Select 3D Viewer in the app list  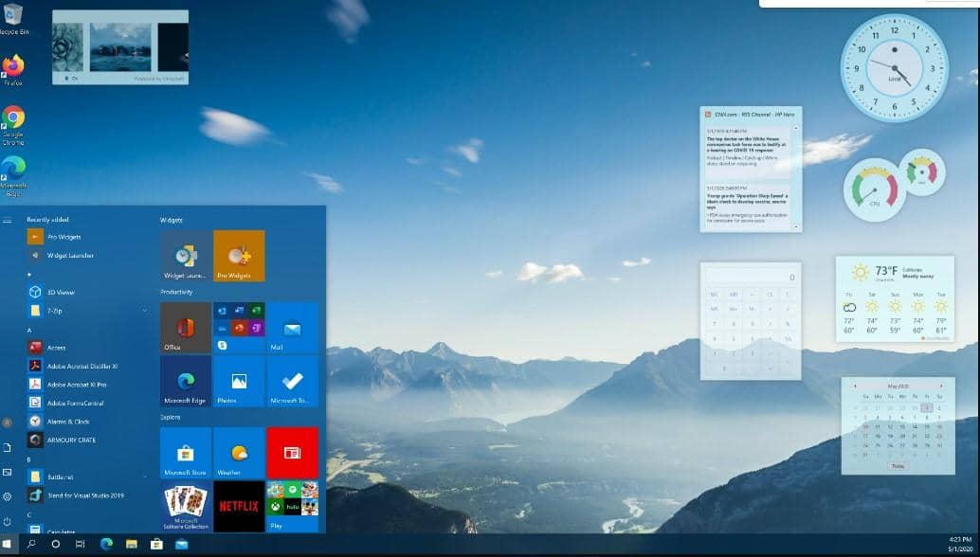61,292
